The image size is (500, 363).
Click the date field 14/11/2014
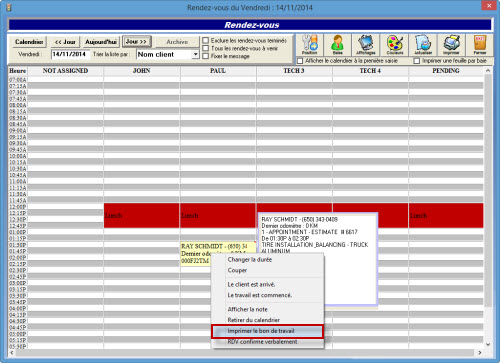click(70, 54)
